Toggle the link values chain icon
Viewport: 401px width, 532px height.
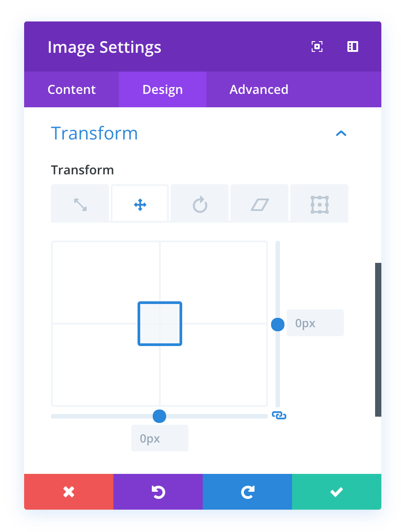point(279,416)
